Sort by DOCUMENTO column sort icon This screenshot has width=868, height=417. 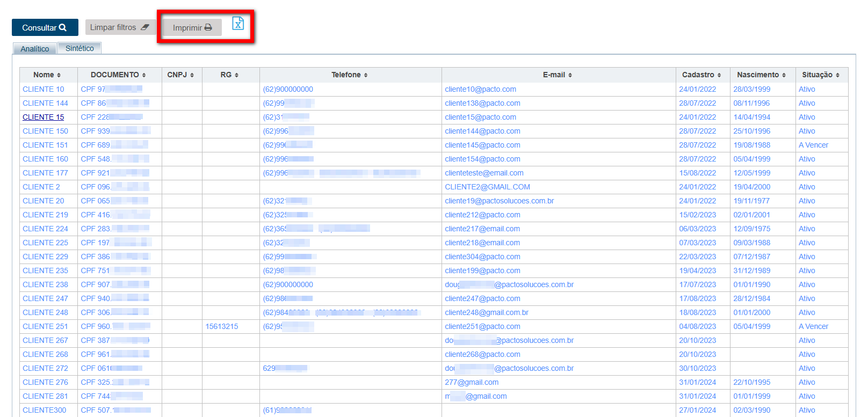click(144, 75)
